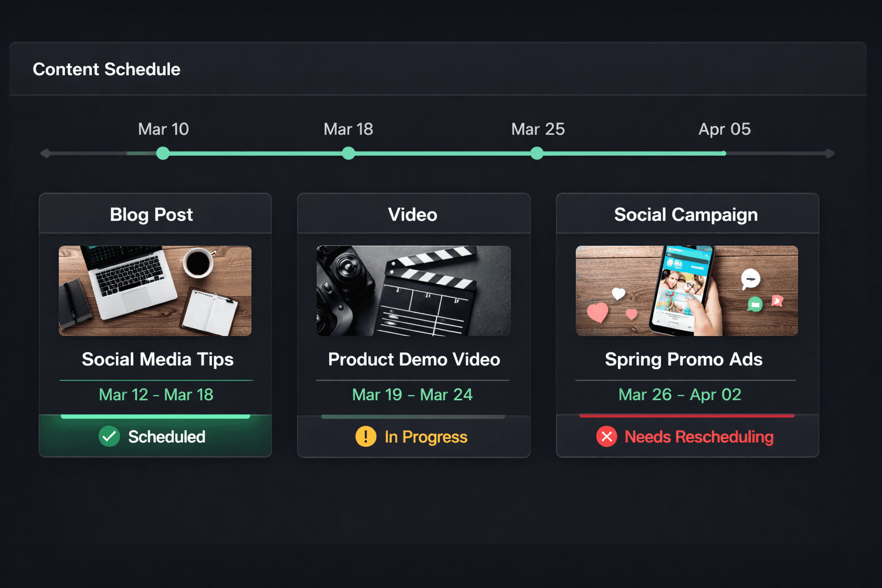Image resolution: width=882 pixels, height=588 pixels.
Task: Click the red X icon beside Needs Rescheduling
Action: tap(606, 436)
